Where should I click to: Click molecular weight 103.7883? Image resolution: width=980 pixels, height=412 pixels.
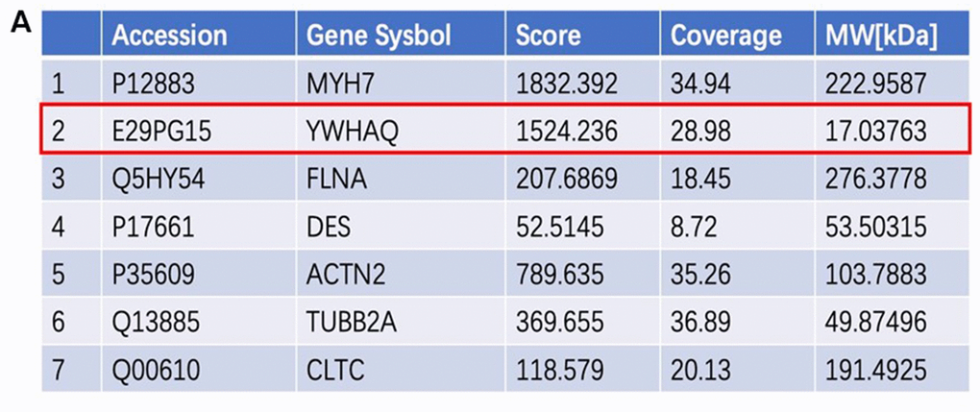[x=876, y=275]
